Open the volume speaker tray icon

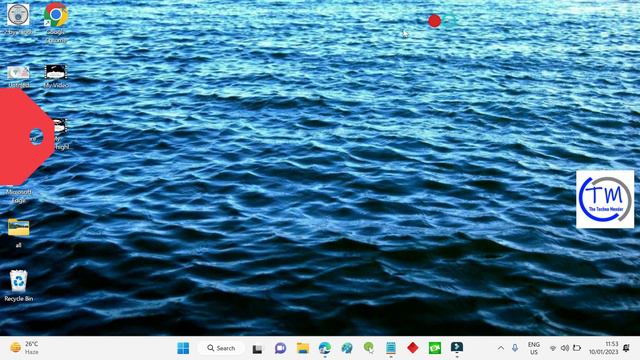[565, 348]
